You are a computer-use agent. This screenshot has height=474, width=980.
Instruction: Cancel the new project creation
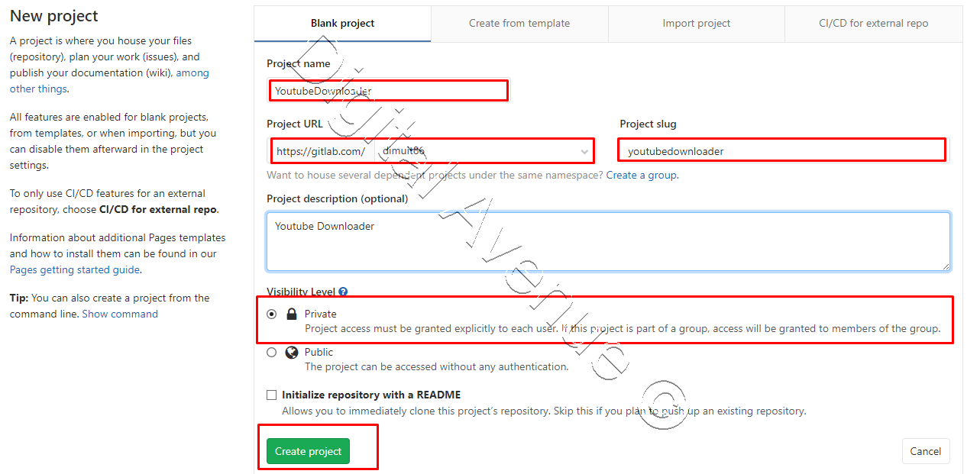point(926,451)
